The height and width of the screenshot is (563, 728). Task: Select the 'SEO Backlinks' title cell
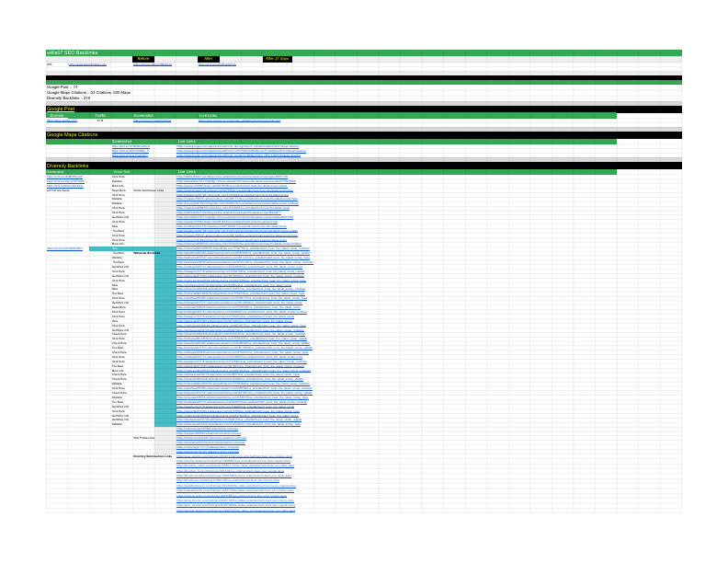[x=72, y=52]
